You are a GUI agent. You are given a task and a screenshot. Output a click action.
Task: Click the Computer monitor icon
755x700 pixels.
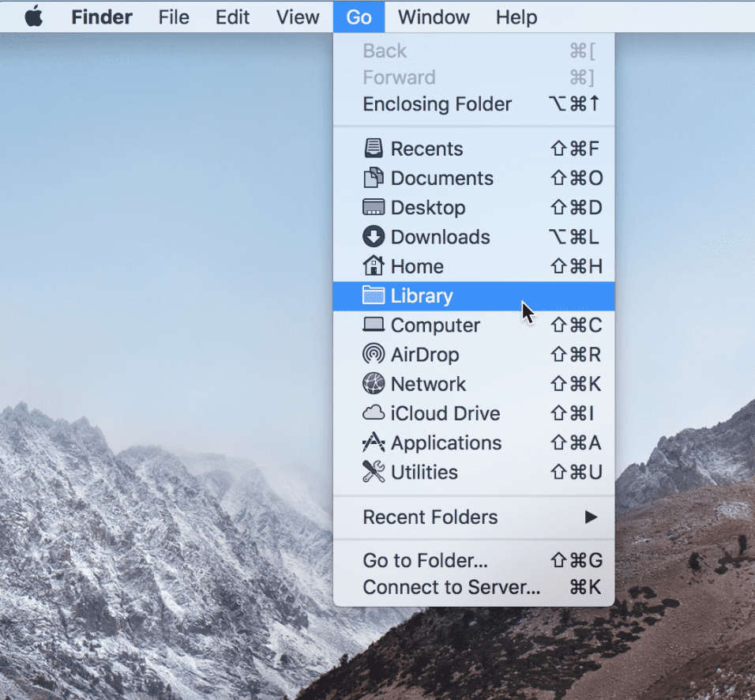[372, 325]
